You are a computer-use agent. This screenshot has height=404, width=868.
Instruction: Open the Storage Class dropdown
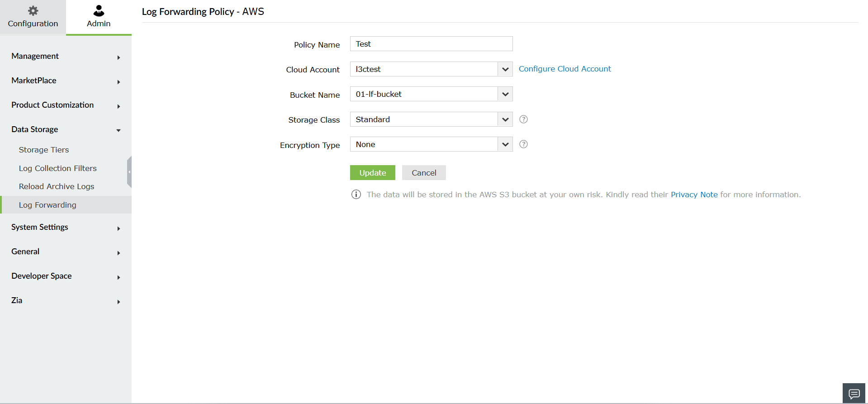(505, 119)
